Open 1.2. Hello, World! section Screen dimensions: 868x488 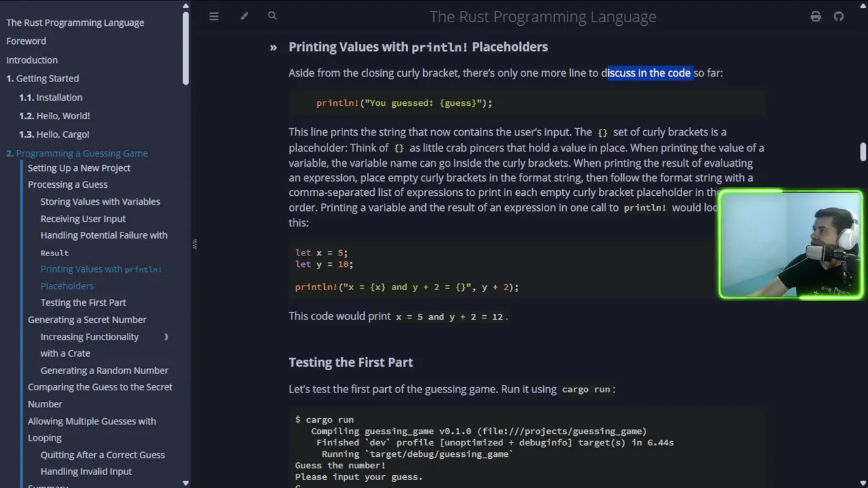click(x=54, y=116)
